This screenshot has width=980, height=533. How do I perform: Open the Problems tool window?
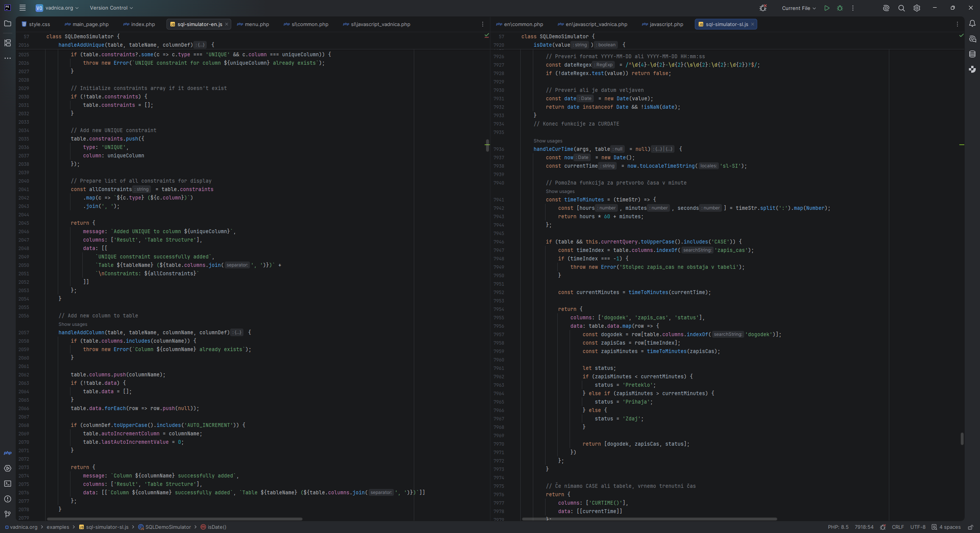[8, 499]
